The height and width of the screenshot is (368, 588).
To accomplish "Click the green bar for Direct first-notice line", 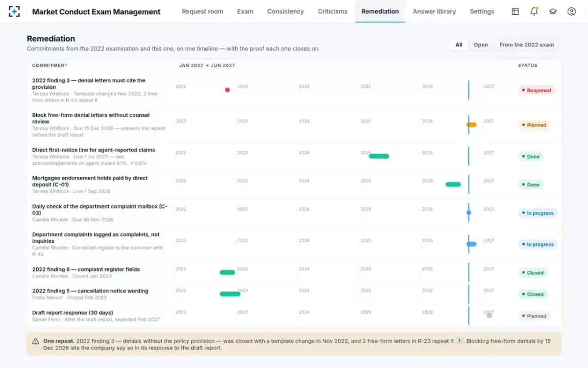I will coord(379,156).
